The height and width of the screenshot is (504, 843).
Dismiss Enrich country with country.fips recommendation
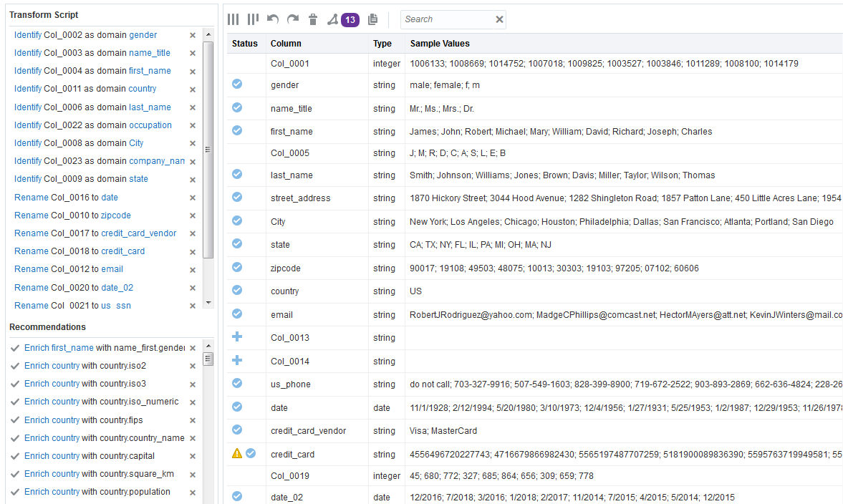tap(193, 420)
